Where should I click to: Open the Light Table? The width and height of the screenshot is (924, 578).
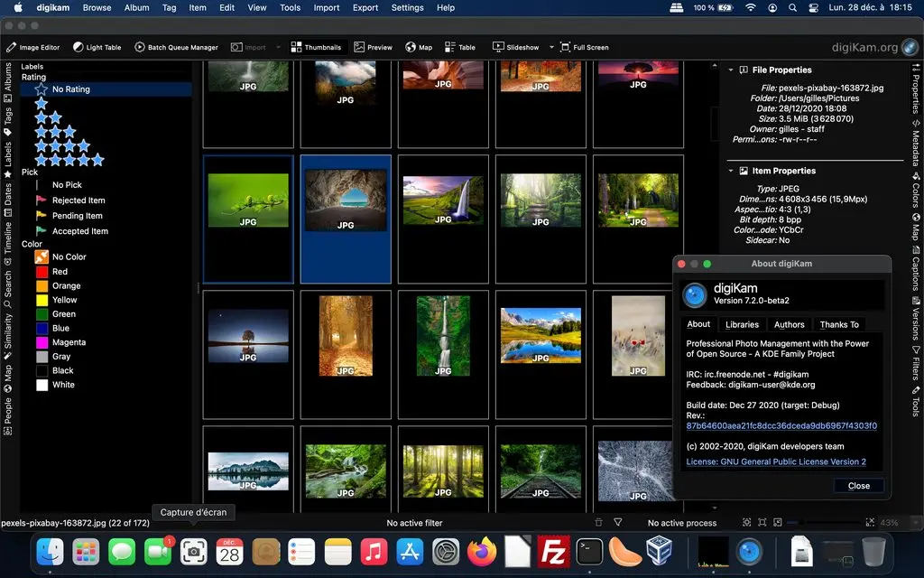click(x=97, y=47)
